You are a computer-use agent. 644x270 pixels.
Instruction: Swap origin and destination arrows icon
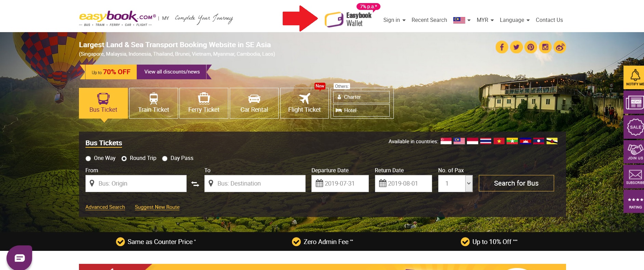195,184
